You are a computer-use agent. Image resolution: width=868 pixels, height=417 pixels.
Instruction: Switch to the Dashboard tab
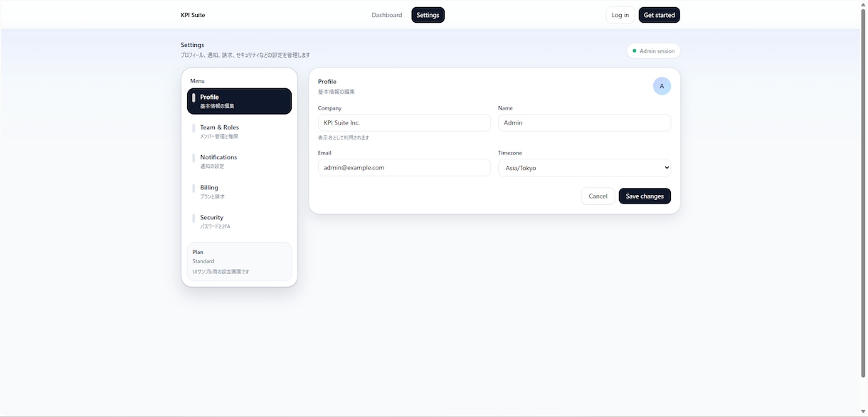tap(386, 15)
